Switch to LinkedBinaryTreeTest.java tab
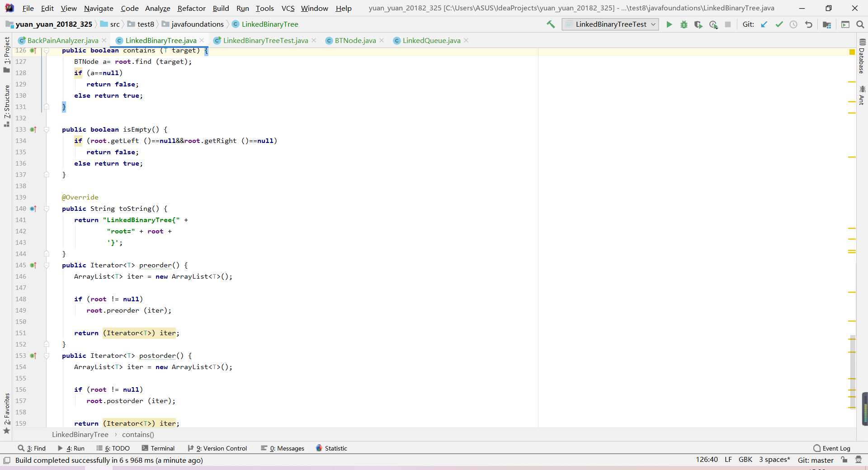The image size is (868, 470). 265,40
